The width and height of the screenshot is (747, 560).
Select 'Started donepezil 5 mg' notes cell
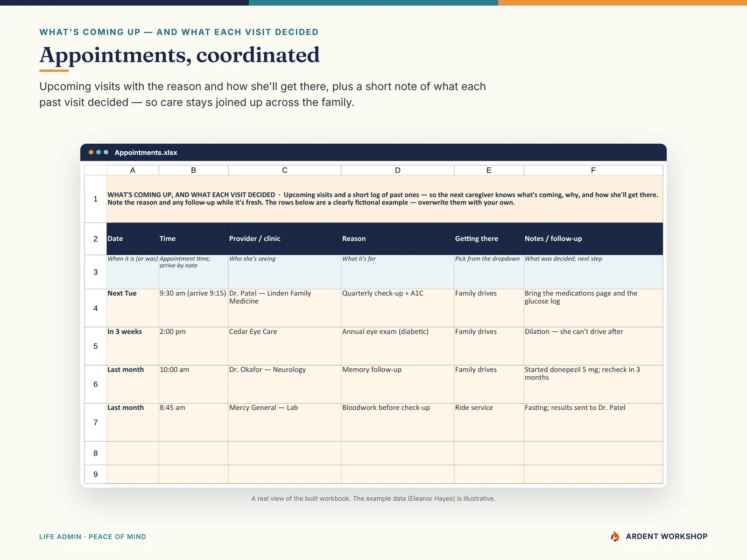[x=593, y=384]
